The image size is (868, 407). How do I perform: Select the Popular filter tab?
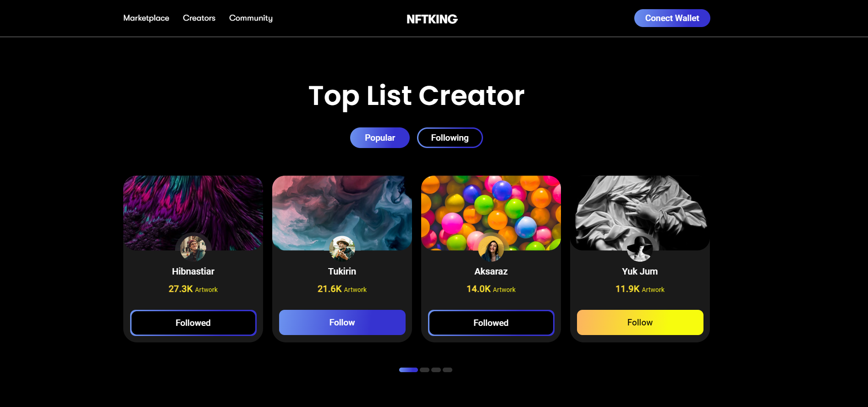click(x=379, y=137)
